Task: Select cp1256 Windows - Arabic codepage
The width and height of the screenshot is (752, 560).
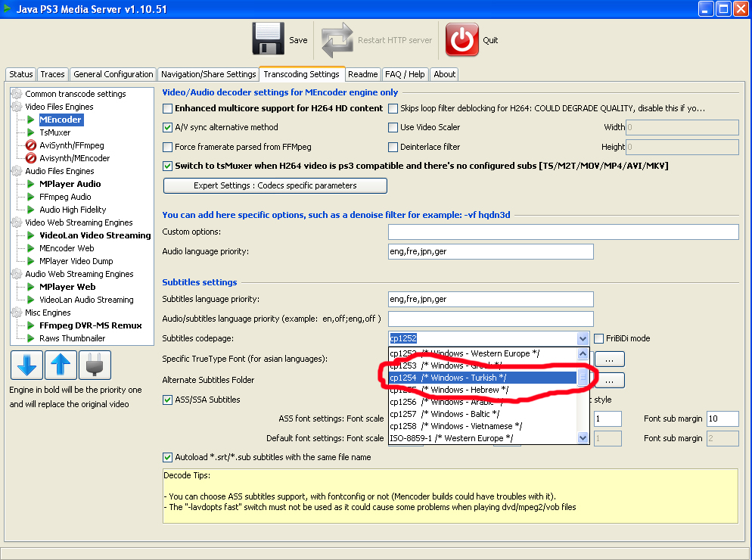Action: pos(483,402)
